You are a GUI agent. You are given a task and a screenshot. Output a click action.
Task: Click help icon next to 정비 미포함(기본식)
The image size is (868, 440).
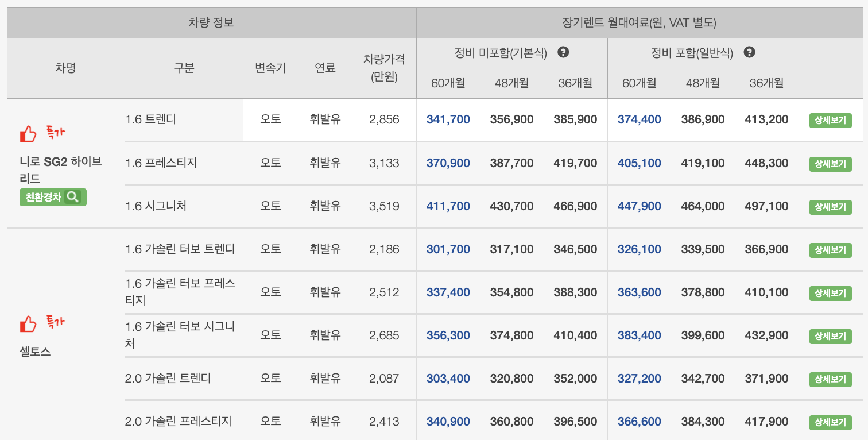point(563,52)
